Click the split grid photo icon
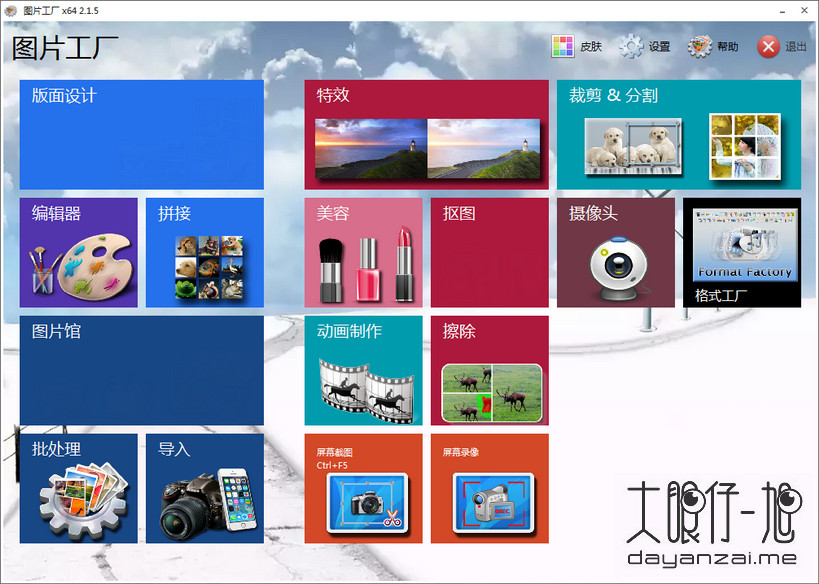Viewport: 819px width, 584px height. point(745,146)
